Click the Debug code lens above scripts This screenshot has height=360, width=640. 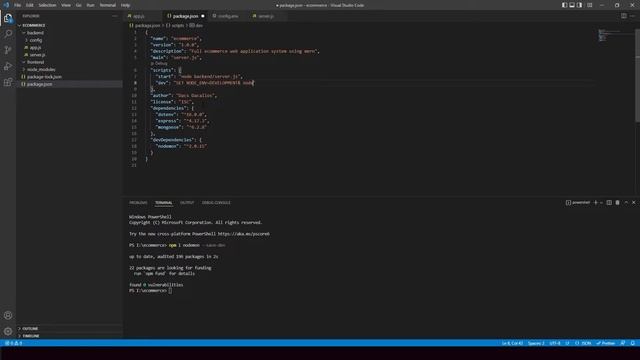(x=159, y=64)
